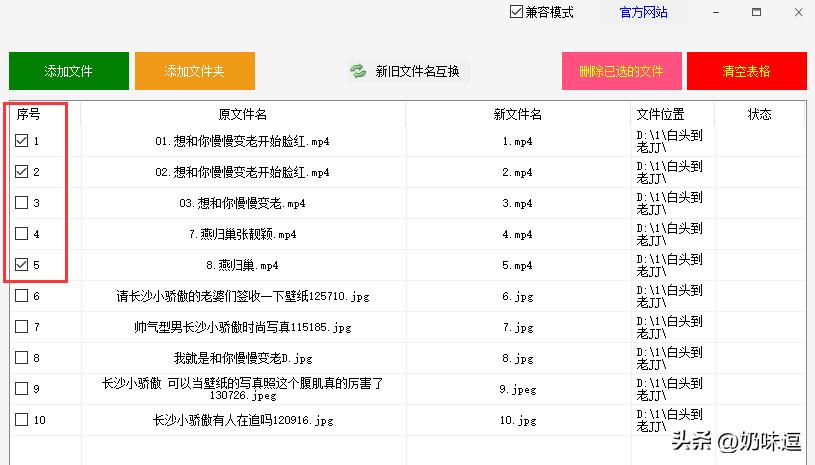Click new filename 6.jpg
Viewport: 815px width, 465px height.
pyautogui.click(x=518, y=297)
